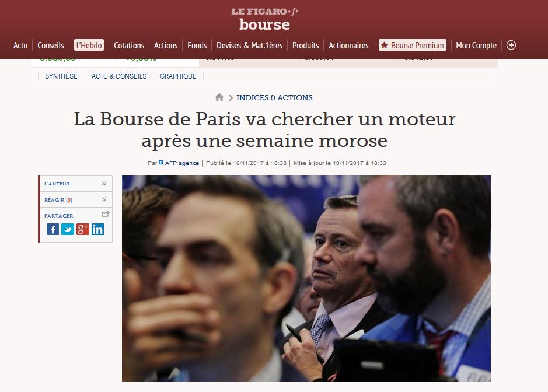Click the Le Figaro bourse logo
Image resolution: width=548 pixels, height=392 pixels.
264,19
